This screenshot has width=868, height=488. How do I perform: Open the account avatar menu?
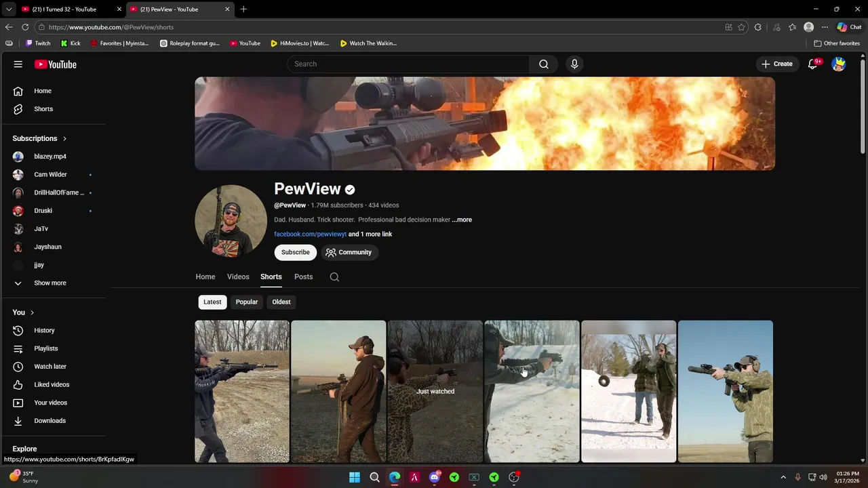(x=839, y=64)
